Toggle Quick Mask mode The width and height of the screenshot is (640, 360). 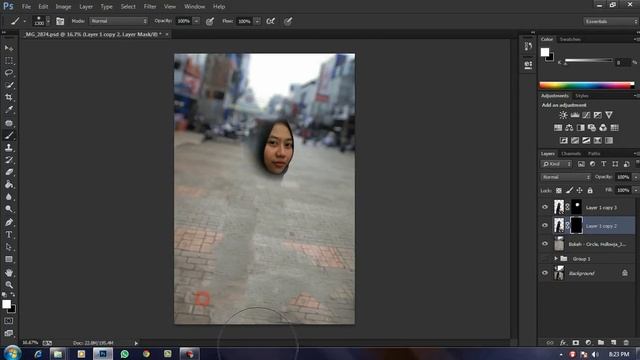click(x=9, y=321)
